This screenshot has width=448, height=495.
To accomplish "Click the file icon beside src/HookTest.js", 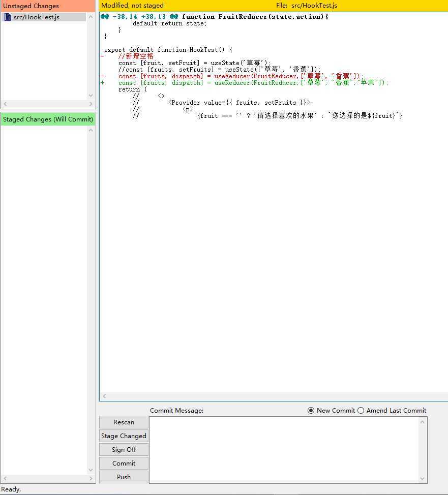I will (x=7, y=17).
